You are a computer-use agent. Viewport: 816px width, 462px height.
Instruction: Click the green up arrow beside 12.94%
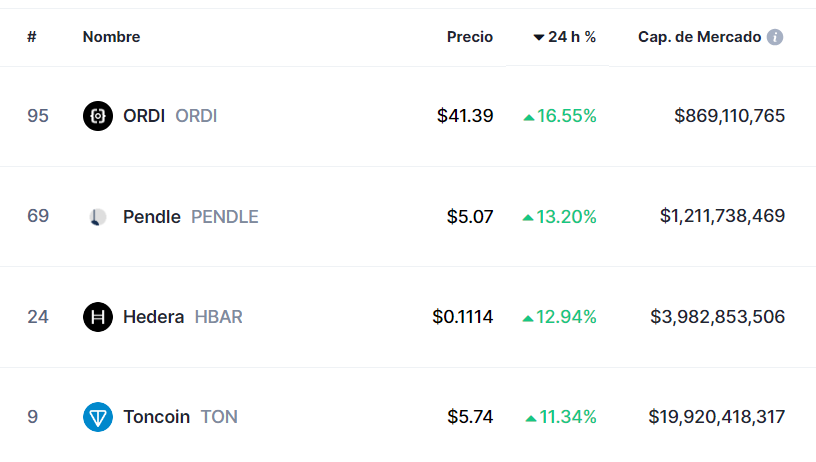(528, 318)
